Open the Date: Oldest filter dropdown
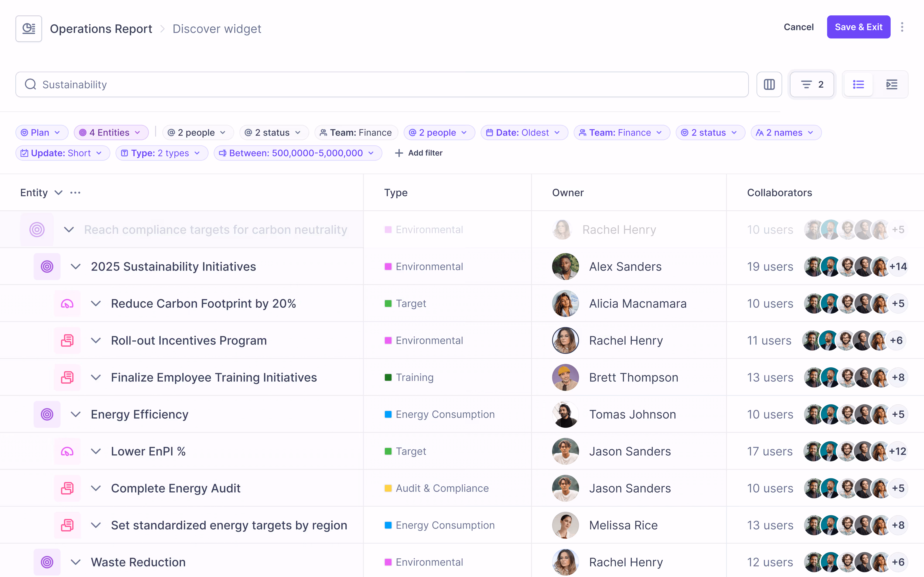 524,132
